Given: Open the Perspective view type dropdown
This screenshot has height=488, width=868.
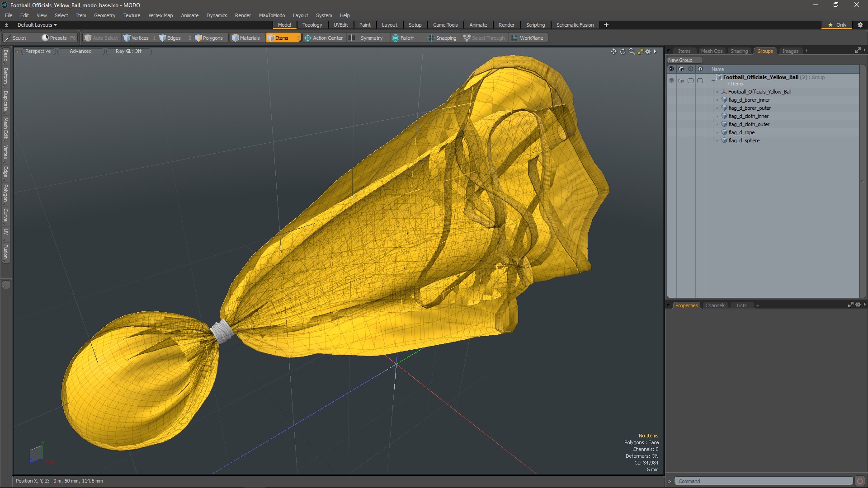Looking at the screenshot, I should click(38, 52).
